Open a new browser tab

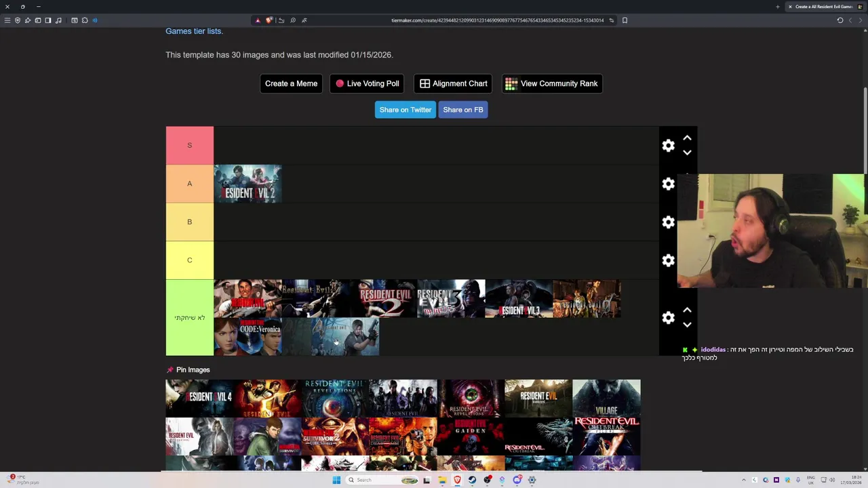click(778, 7)
